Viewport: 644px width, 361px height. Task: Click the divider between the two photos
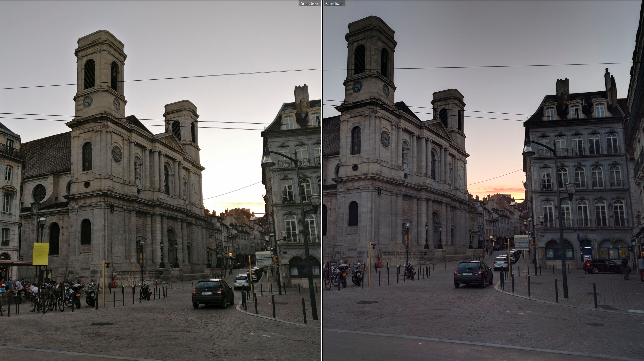pyautogui.click(x=322, y=180)
